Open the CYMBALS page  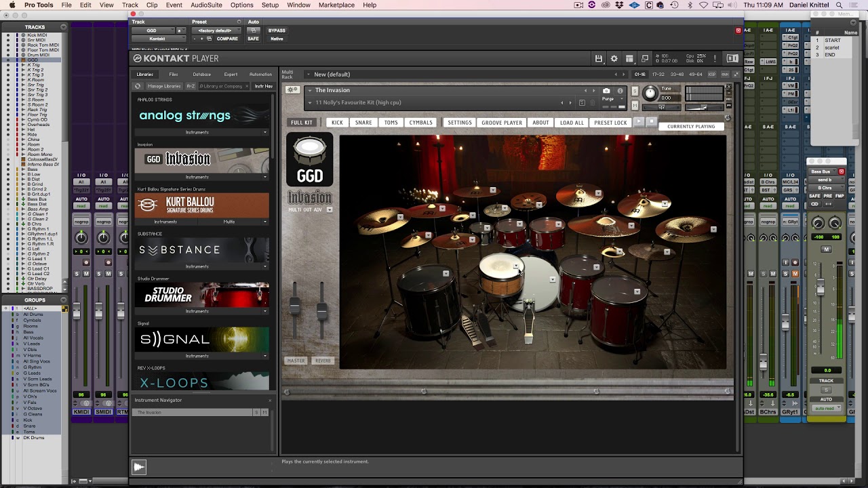click(x=420, y=123)
